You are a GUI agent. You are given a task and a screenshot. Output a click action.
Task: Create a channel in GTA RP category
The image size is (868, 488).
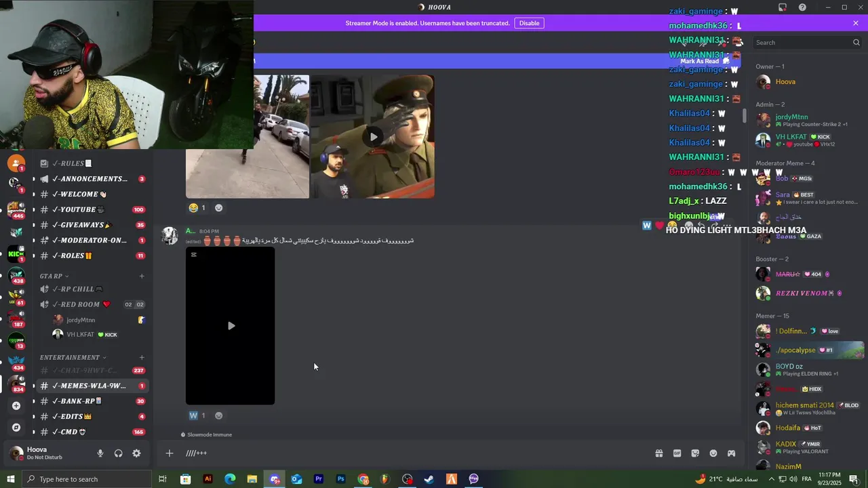142,276
